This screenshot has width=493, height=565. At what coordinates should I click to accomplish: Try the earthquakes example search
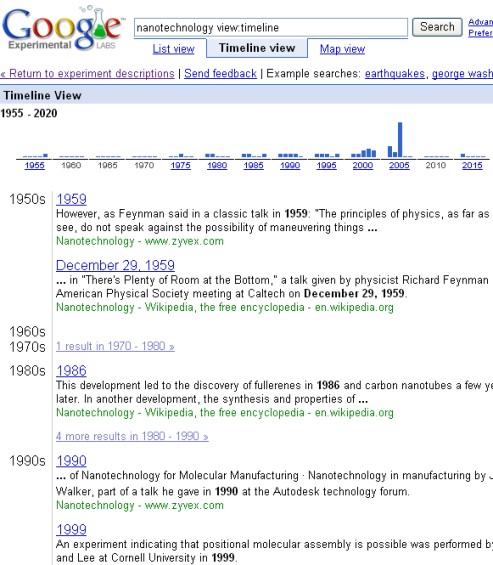[x=395, y=74]
